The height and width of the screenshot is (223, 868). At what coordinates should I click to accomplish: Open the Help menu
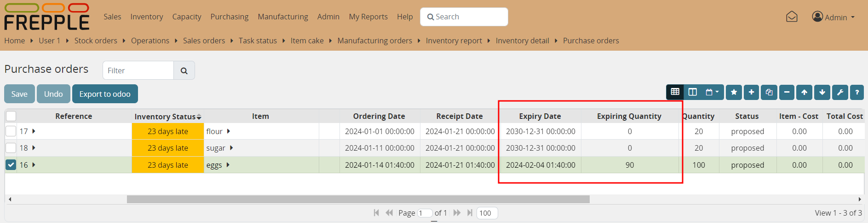(405, 17)
